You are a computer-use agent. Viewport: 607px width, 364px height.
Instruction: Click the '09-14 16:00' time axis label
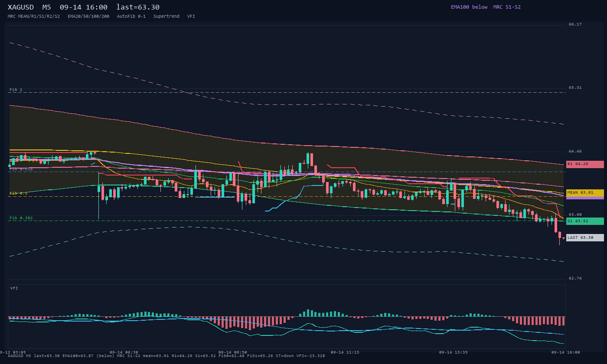click(566, 352)
